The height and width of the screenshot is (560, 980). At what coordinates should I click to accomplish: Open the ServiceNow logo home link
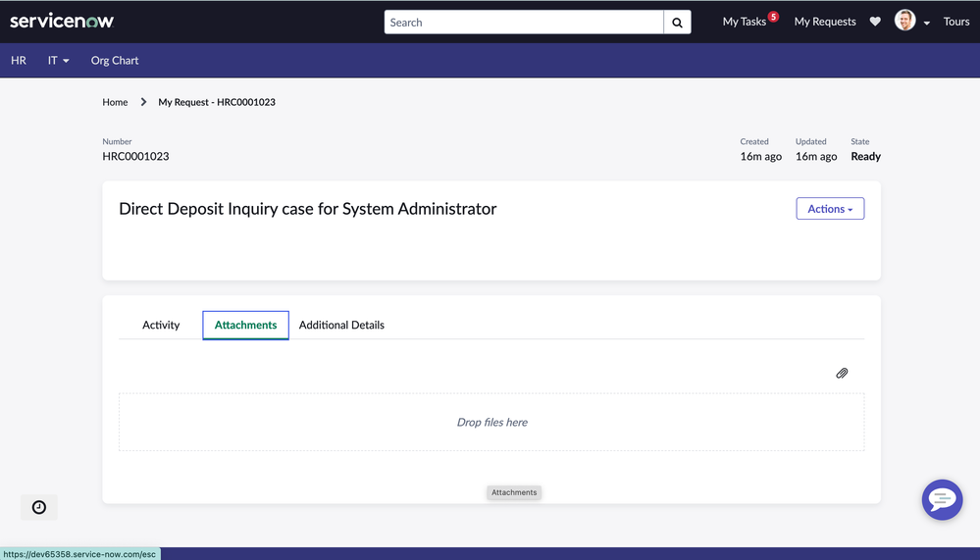click(61, 22)
